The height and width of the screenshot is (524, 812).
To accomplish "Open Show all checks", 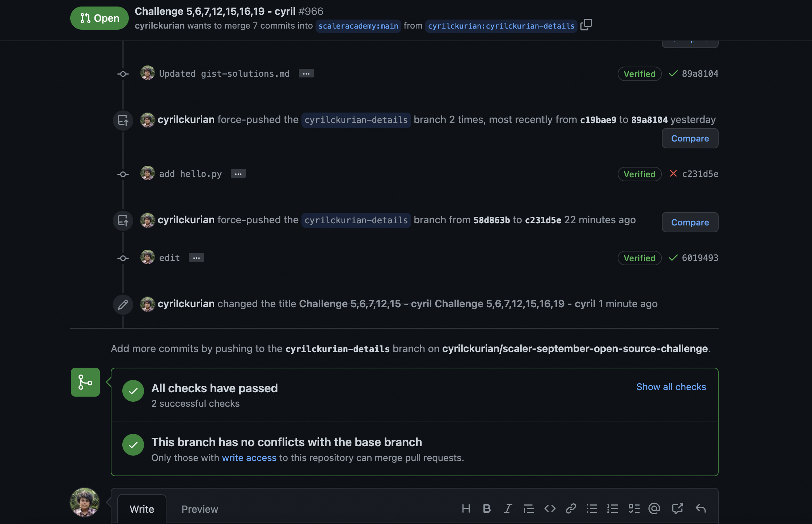I will click(671, 387).
